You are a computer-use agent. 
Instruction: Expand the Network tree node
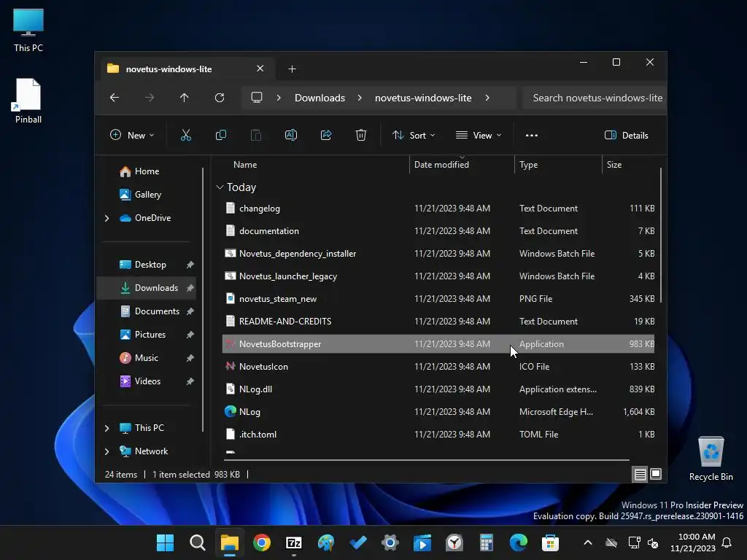point(107,451)
